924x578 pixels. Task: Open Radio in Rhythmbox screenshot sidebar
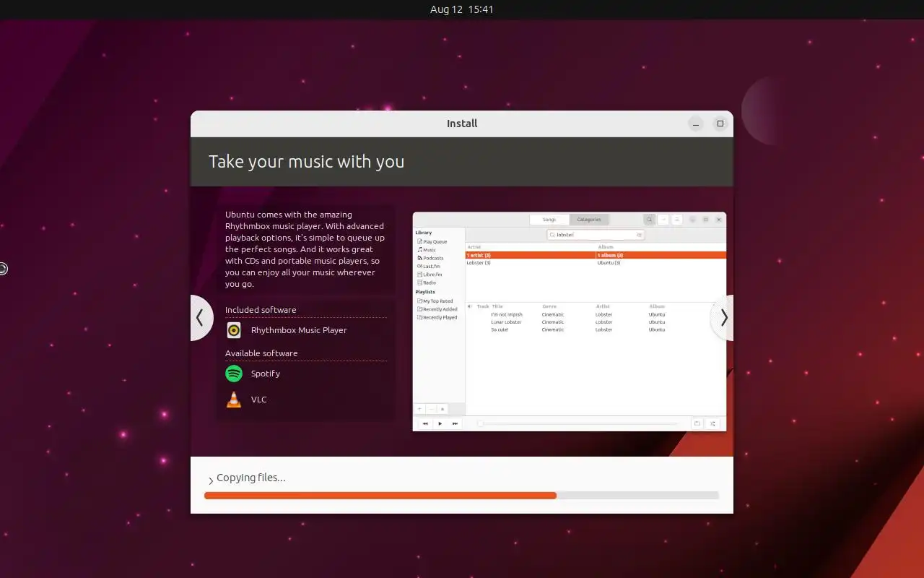tap(427, 282)
